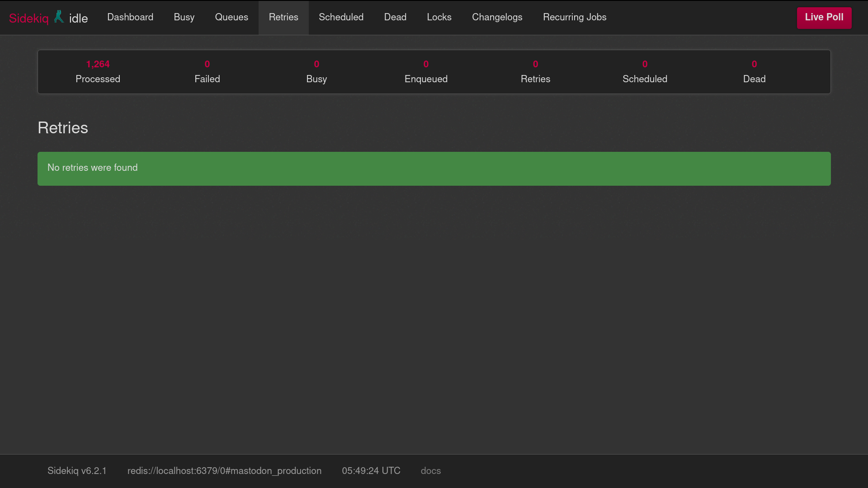Viewport: 868px width, 488px height.
Task: Navigate to Recurring Jobs tab
Action: pos(575,17)
